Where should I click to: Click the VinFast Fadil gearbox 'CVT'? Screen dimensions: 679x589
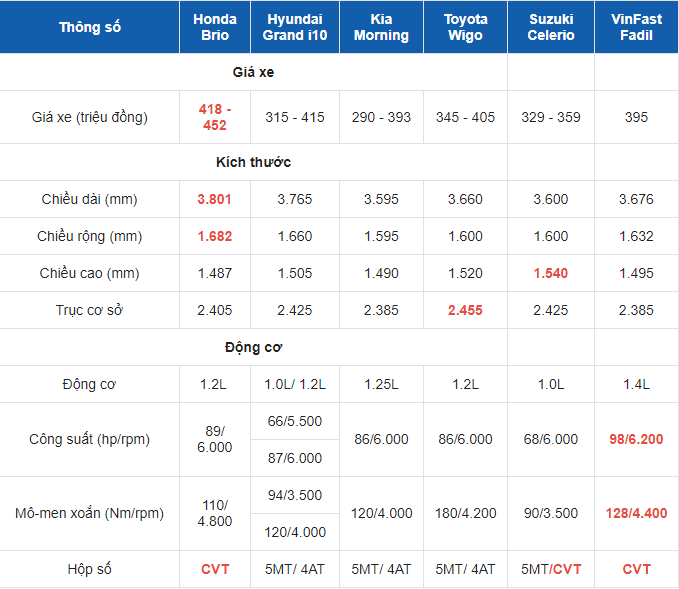[x=636, y=569]
